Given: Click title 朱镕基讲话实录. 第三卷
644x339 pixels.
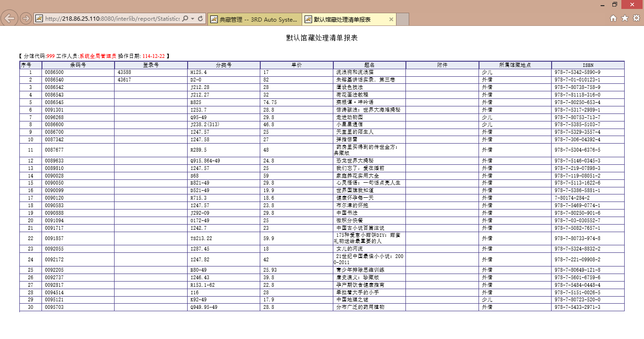Looking at the screenshot, I should click(365, 80).
